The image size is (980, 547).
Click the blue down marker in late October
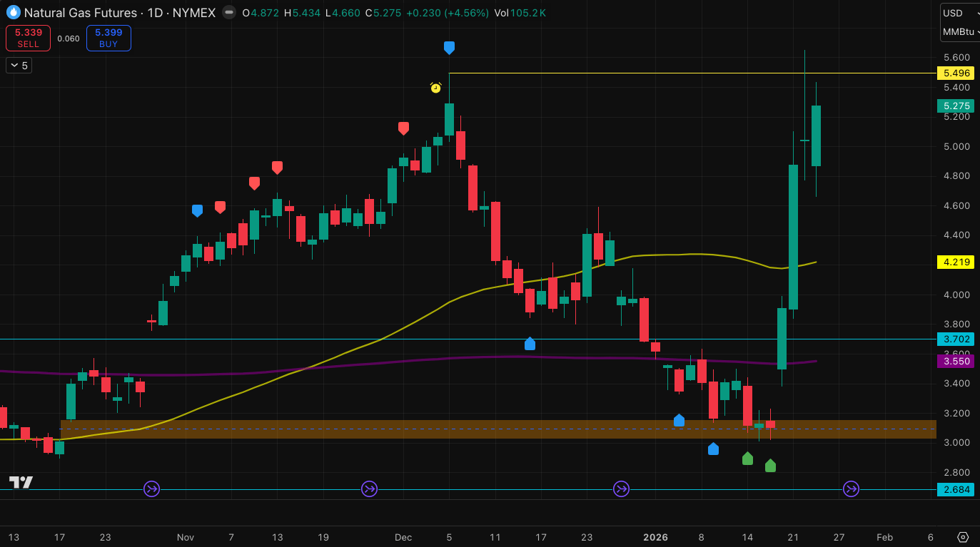click(197, 210)
